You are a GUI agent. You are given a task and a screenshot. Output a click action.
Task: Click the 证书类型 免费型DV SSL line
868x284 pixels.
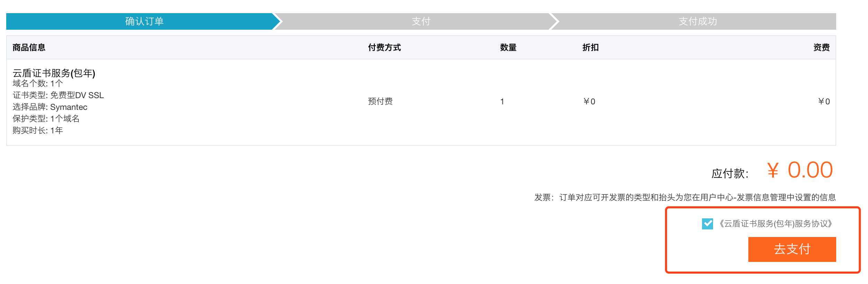click(x=58, y=95)
